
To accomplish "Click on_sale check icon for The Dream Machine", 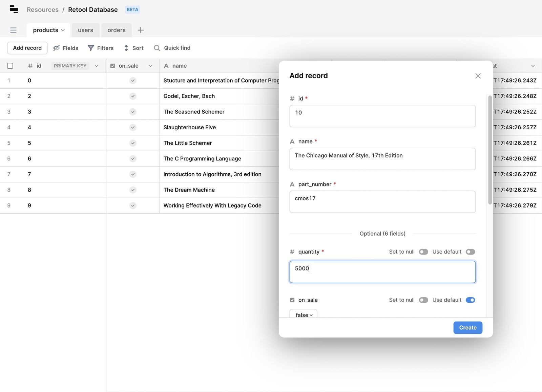I will (x=133, y=190).
